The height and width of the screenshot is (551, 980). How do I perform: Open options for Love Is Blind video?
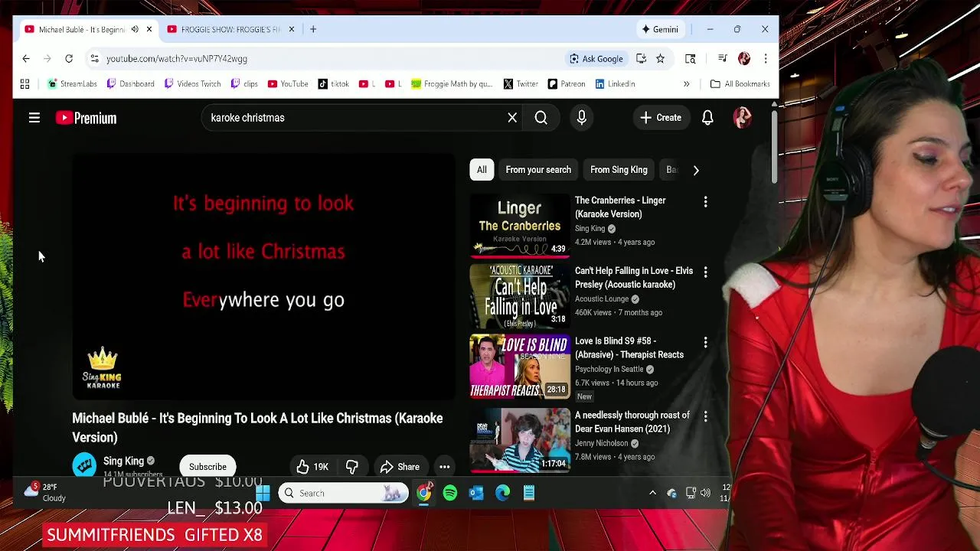705,343
